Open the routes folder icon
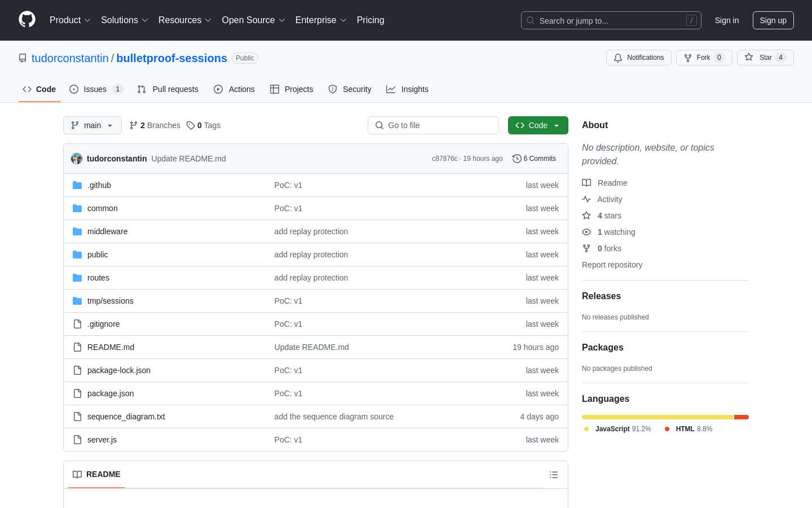Viewport: 812px width, 508px height. pyautogui.click(x=77, y=278)
